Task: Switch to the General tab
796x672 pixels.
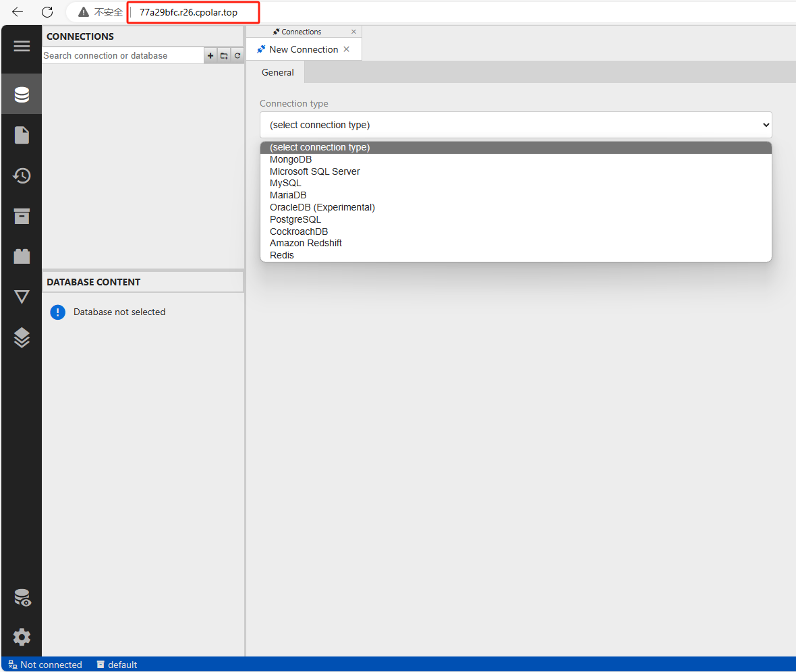Action: pyautogui.click(x=277, y=72)
